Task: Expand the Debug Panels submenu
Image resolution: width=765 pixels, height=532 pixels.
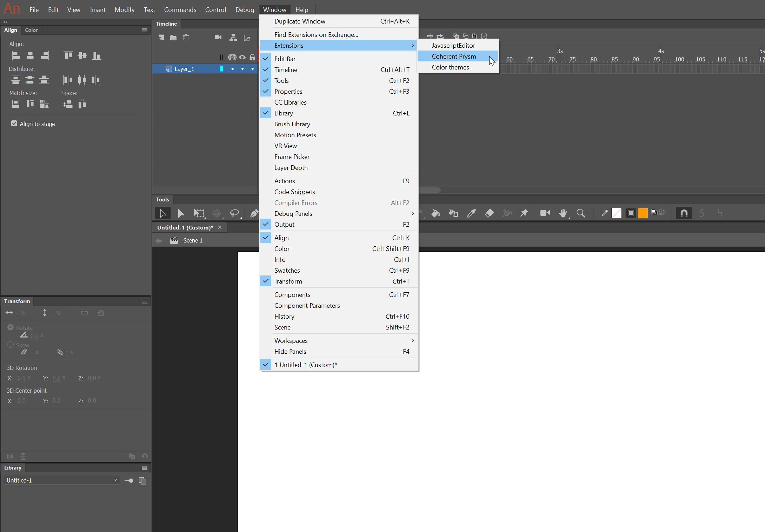Action: coord(339,213)
